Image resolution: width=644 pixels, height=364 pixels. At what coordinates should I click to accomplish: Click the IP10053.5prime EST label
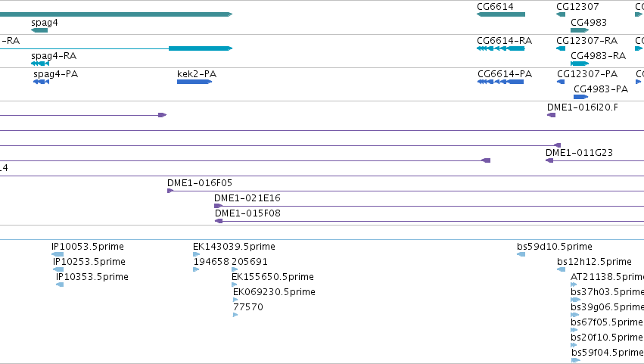88,247
